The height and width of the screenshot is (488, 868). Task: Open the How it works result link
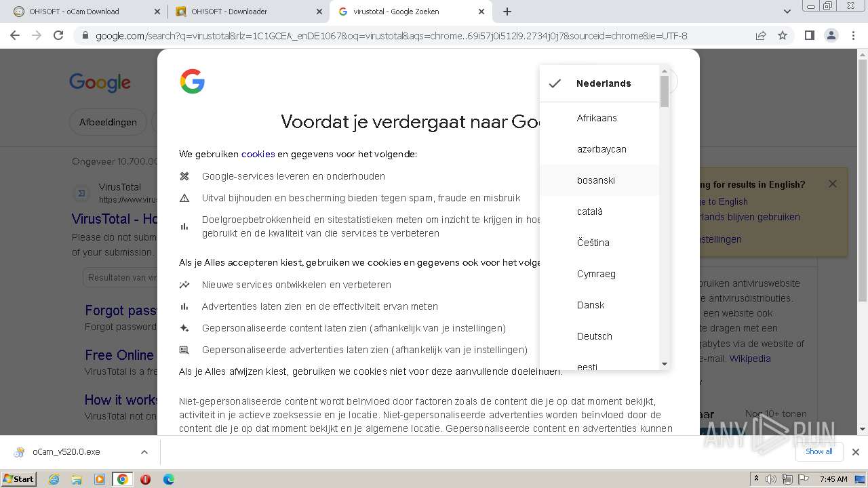(121, 400)
